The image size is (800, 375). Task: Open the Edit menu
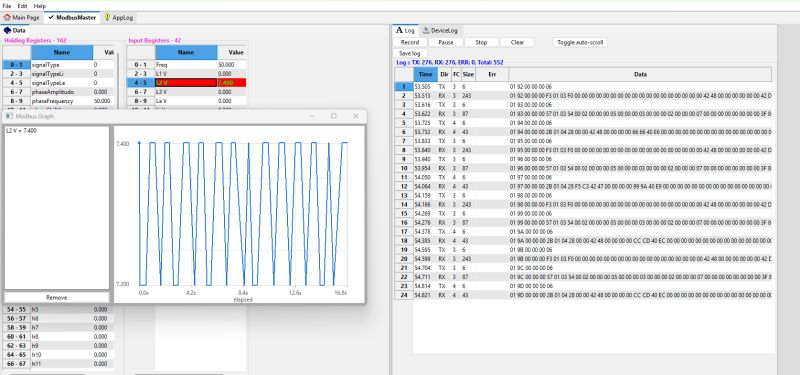22,6
